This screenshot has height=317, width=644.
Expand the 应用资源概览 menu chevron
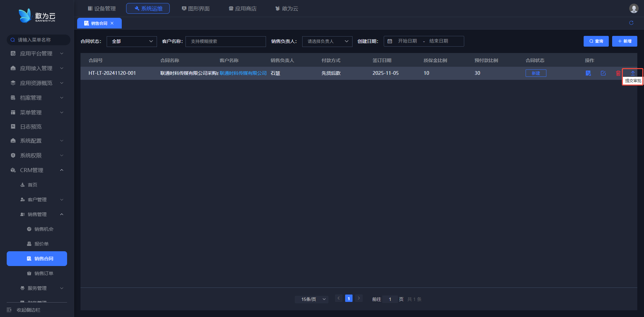(62, 83)
